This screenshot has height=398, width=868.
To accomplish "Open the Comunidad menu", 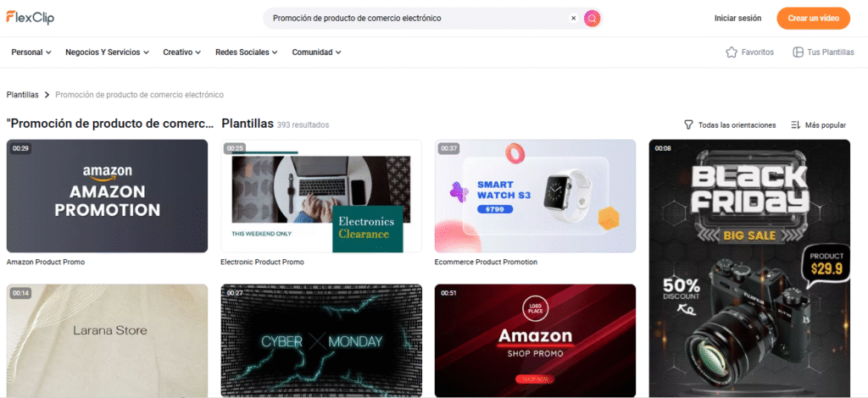I will tap(317, 53).
